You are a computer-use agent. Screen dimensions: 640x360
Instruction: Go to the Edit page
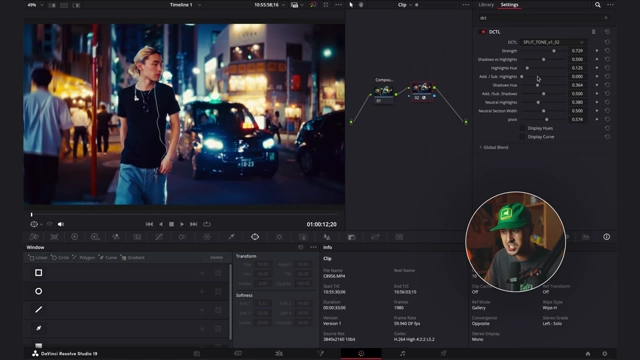[x=279, y=353]
